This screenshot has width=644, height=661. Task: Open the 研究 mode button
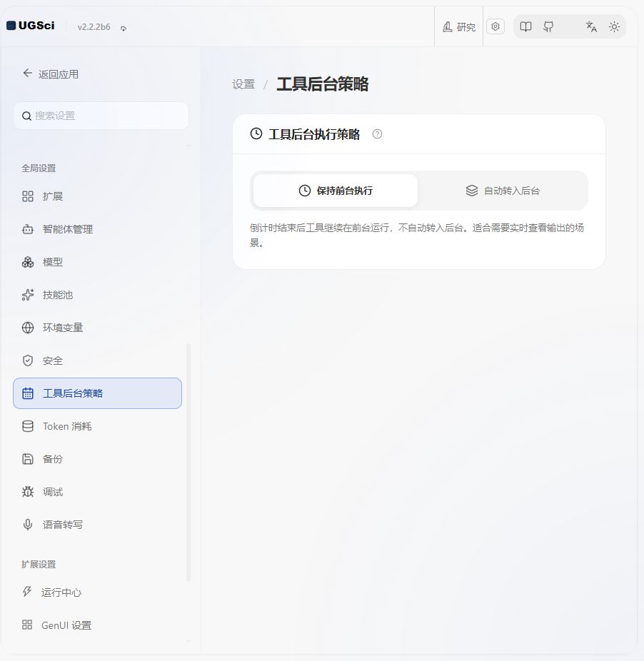[459, 27]
